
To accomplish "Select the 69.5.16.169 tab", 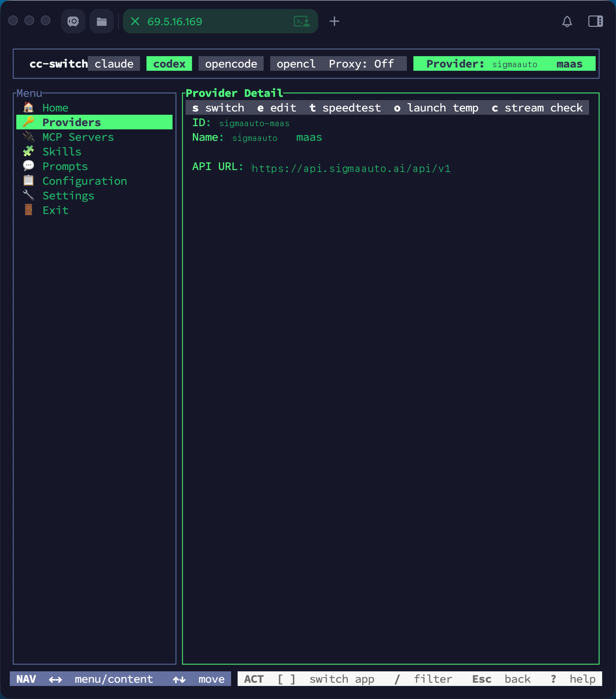I will tap(220, 21).
